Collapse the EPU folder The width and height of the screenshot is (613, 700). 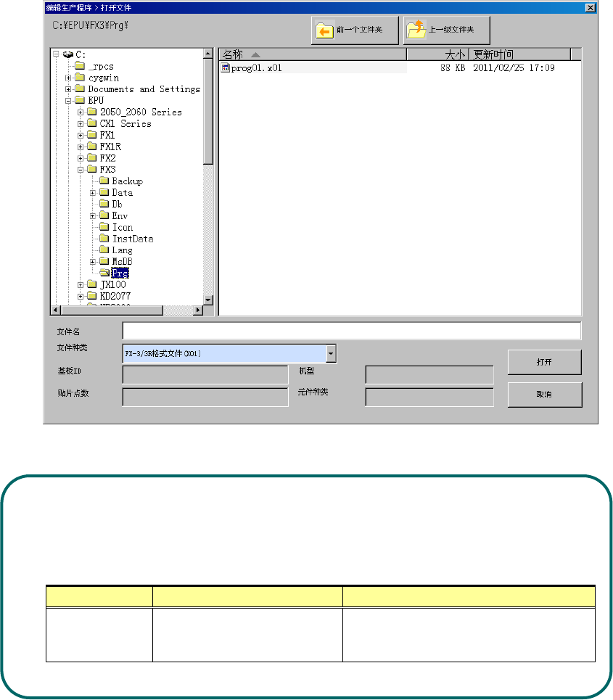(68, 101)
